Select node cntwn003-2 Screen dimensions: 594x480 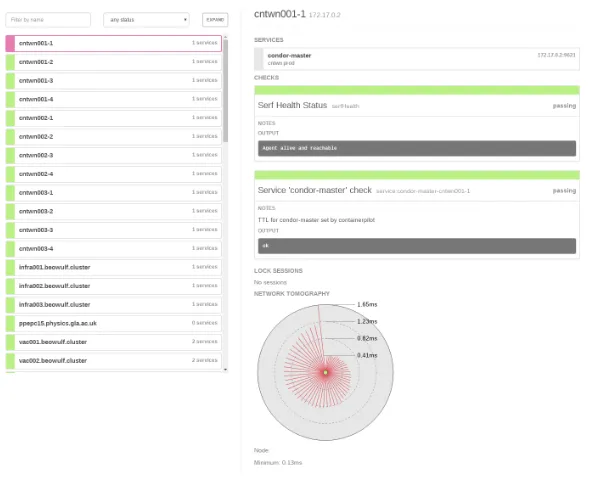[114, 211]
